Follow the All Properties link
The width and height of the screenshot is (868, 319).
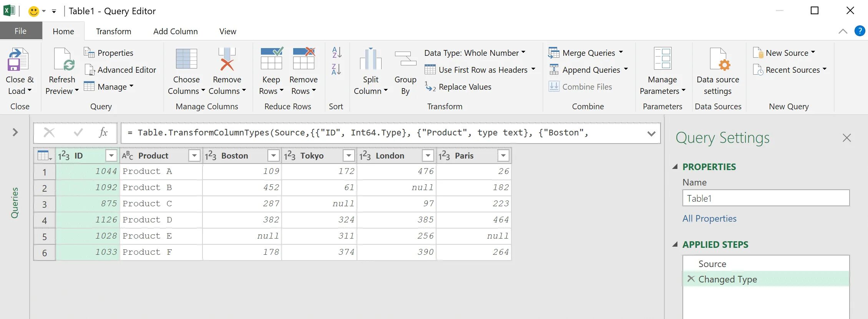pos(709,218)
